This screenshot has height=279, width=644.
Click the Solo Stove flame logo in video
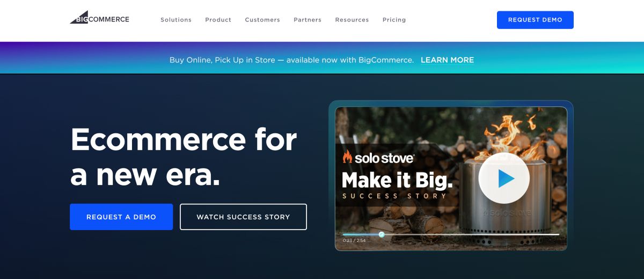point(347,157)
